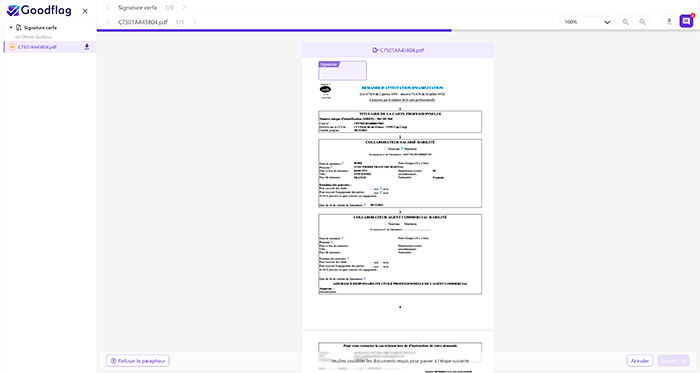The width and height of the screenshot is (700, 373).
Task: Go to the previous parapheur arrow
Action: pyautogui.click(x=108, y=8)
